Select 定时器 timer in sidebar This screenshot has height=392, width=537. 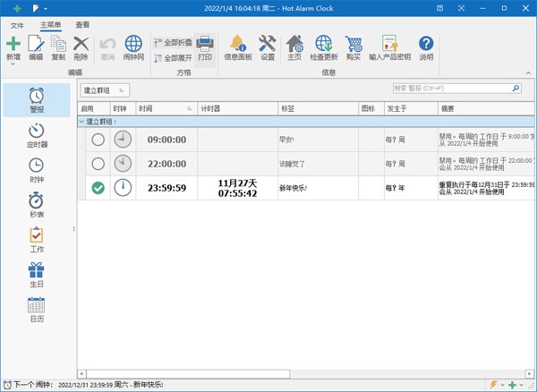pos(37,135)
